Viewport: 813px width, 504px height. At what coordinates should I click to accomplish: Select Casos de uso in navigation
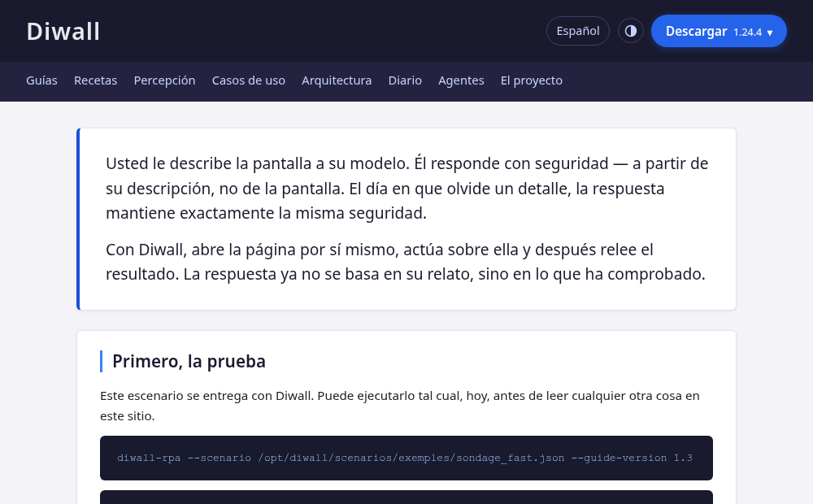point(248,80)
